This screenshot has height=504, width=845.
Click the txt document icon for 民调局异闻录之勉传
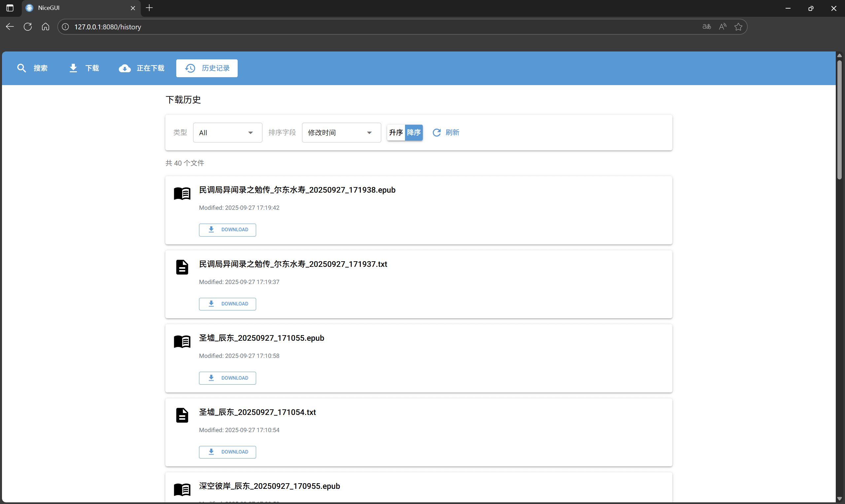tap(182, 267)
